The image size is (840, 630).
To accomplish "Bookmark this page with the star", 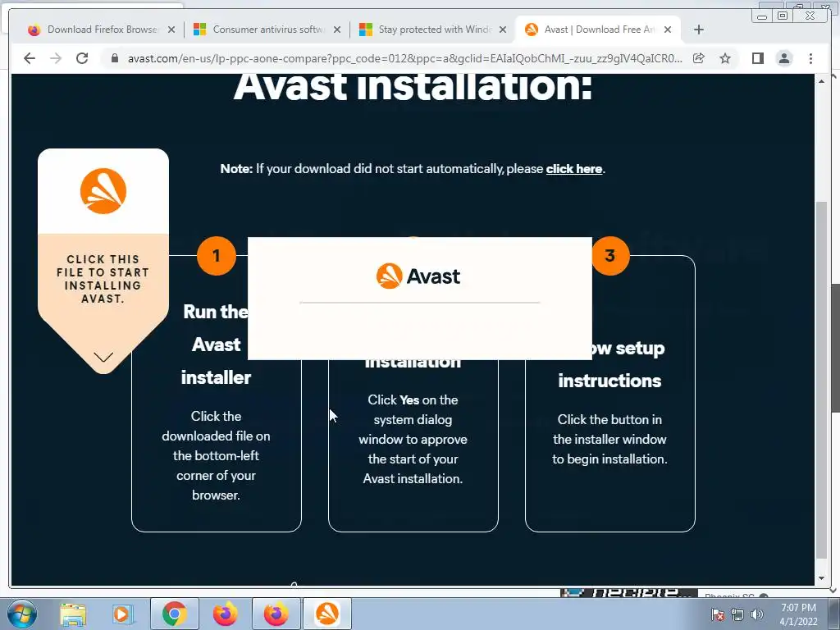I will click(725, 58).
